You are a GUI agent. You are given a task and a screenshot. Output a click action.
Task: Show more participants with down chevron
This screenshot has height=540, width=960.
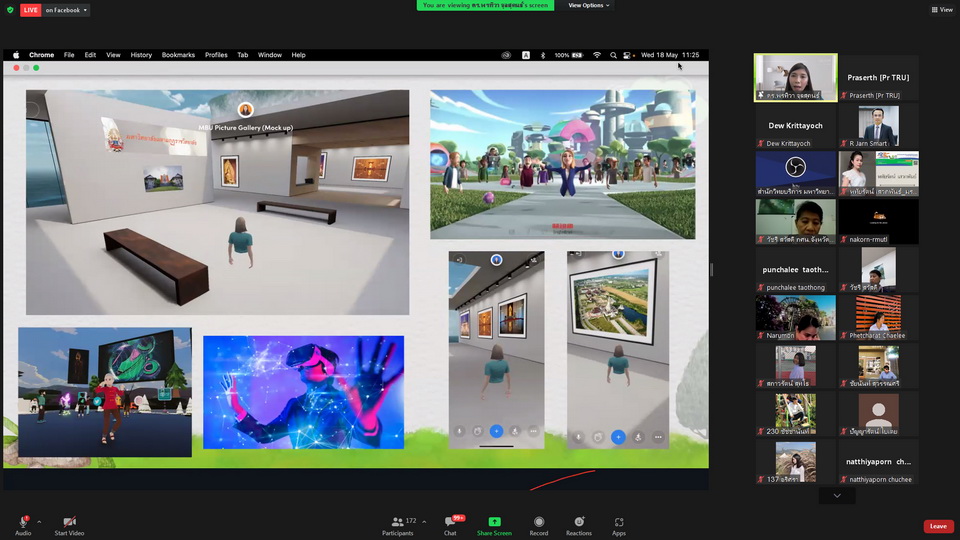click(837, 495)
